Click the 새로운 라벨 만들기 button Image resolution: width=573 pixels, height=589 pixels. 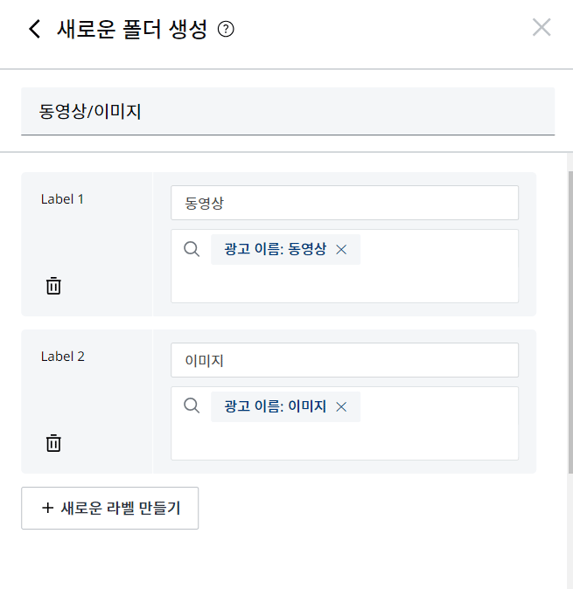[110, 508]
